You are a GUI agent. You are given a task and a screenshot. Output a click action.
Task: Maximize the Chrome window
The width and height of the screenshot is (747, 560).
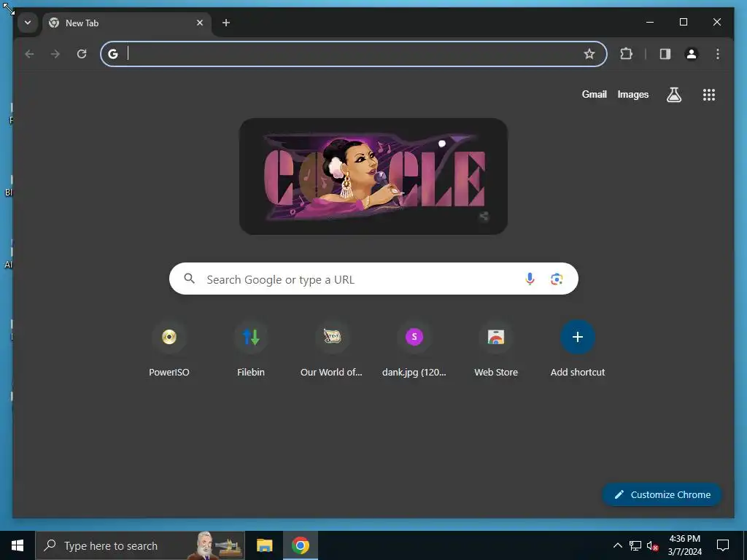pos(683,23)
